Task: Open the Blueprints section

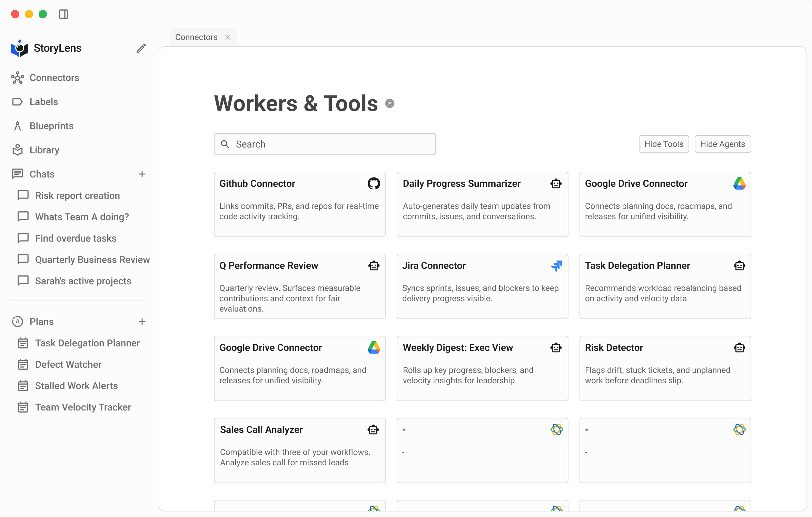Action: point(51,126)
